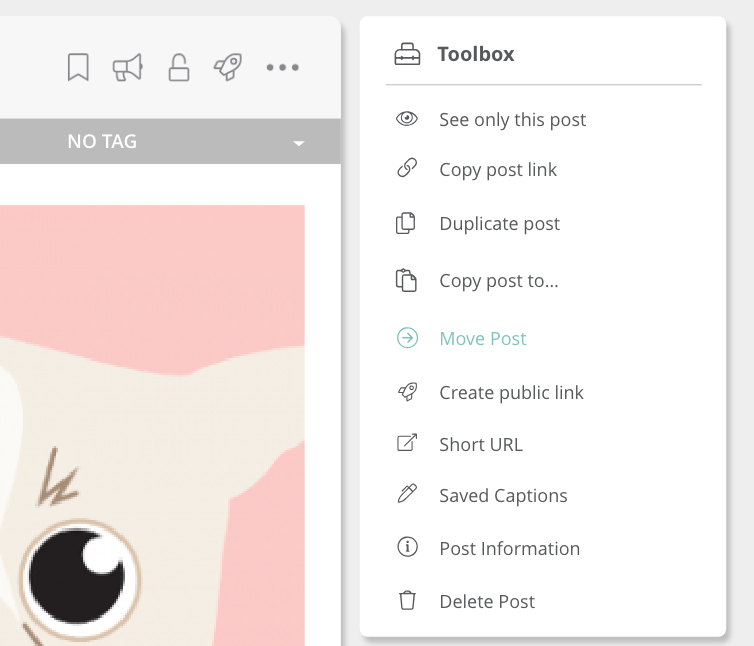
Task: Open the NO TAG tag selector bar
Action: (170, 141)
